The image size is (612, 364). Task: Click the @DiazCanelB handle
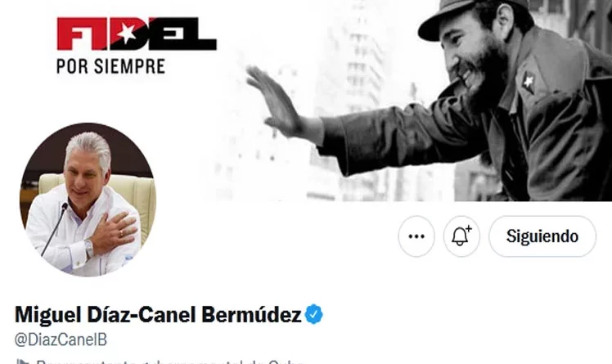point(61,339)
